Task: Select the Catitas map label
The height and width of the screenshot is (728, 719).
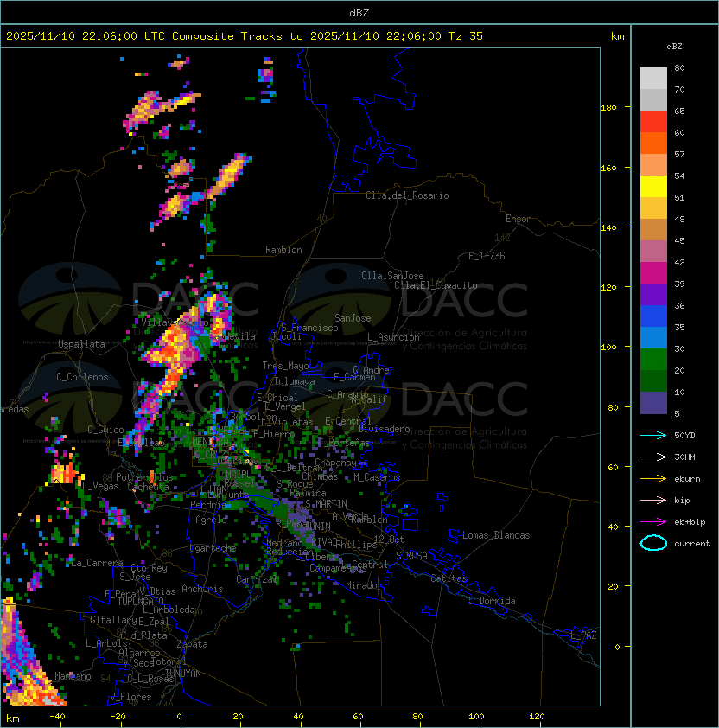Action: [x=449, y=578]
